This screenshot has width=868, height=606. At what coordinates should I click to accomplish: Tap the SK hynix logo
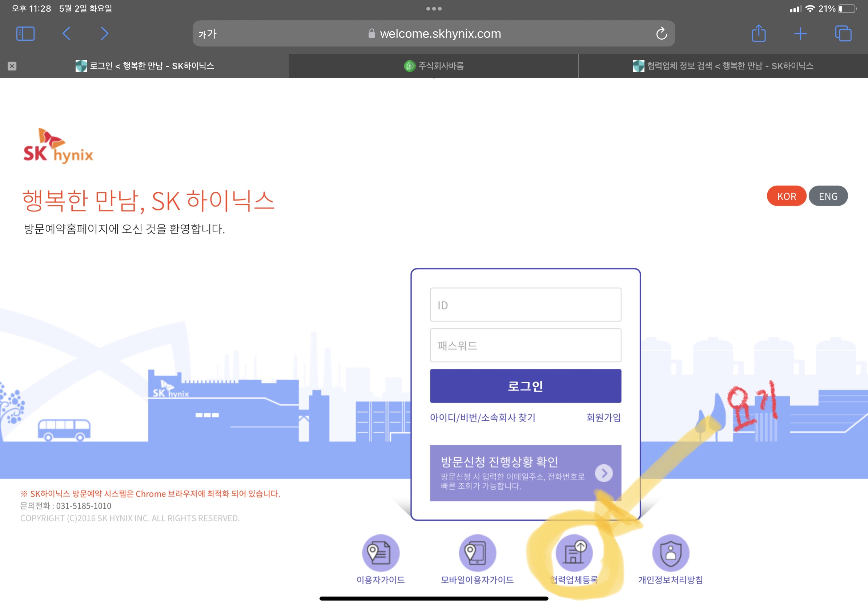click(58, 146)
